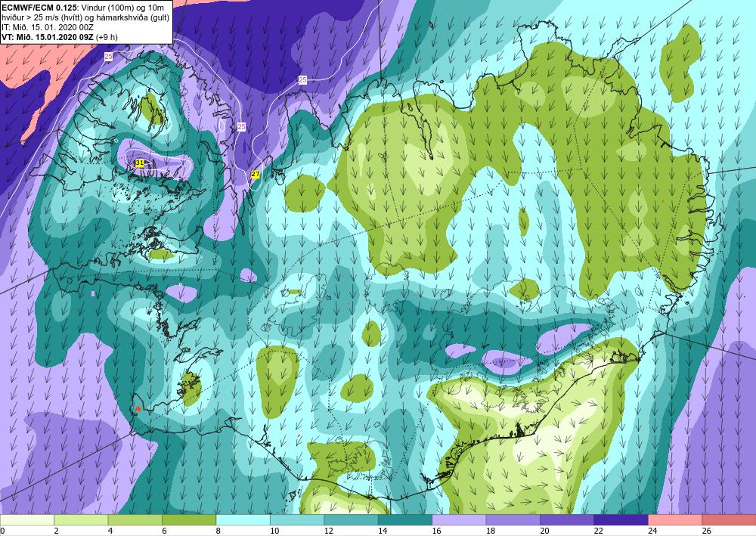
Task: Pick the green 4–6 legend swatch
Action: [135, 520]
